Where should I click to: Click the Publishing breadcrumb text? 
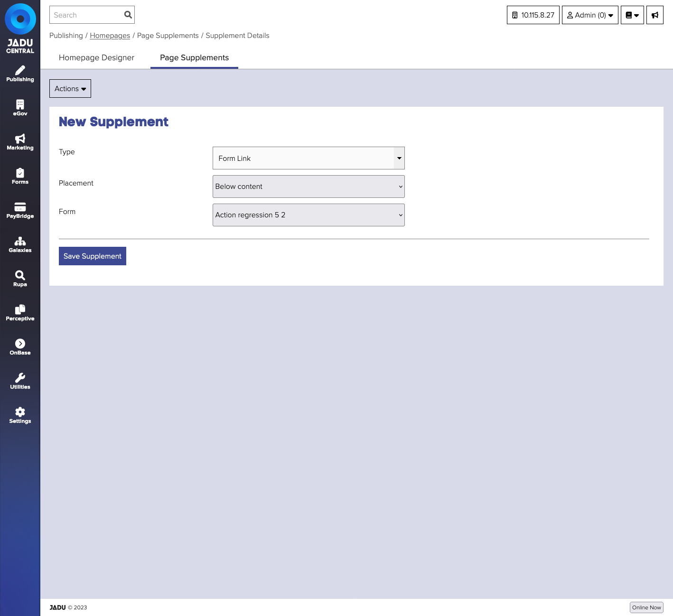point(66,36)
